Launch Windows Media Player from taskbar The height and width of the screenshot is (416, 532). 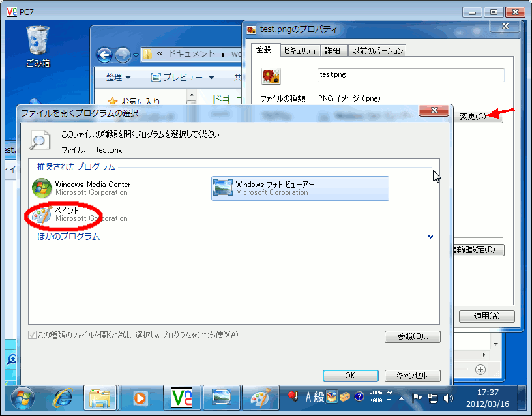tap(140, 396)
